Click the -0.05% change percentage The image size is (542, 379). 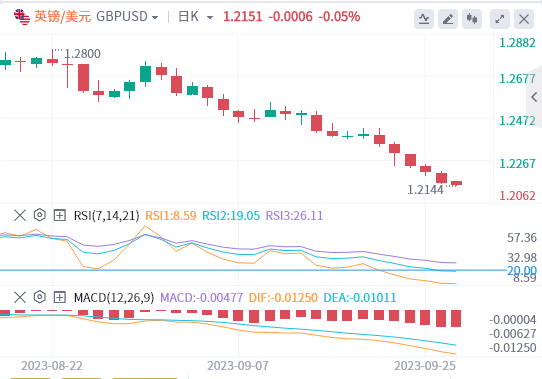tap(339, 17)
